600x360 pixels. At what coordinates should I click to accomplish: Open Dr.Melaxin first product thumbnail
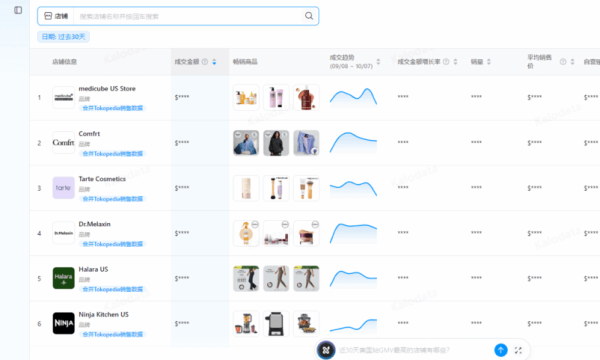tap(246, 233)
